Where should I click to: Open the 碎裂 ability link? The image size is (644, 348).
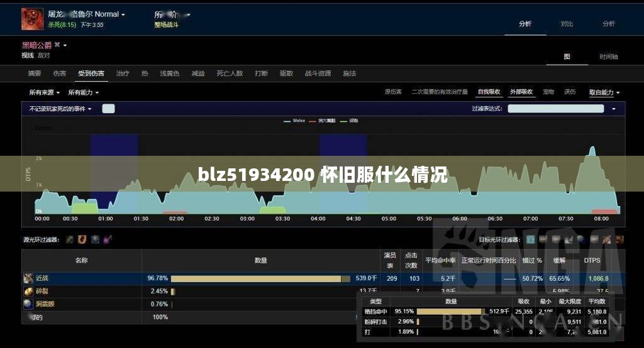coord(42,291)
